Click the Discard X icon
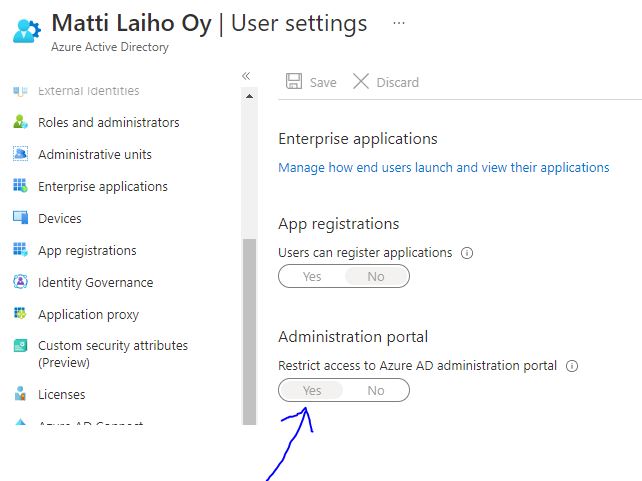This screenshot has height=481, width=642. [361, 81]
